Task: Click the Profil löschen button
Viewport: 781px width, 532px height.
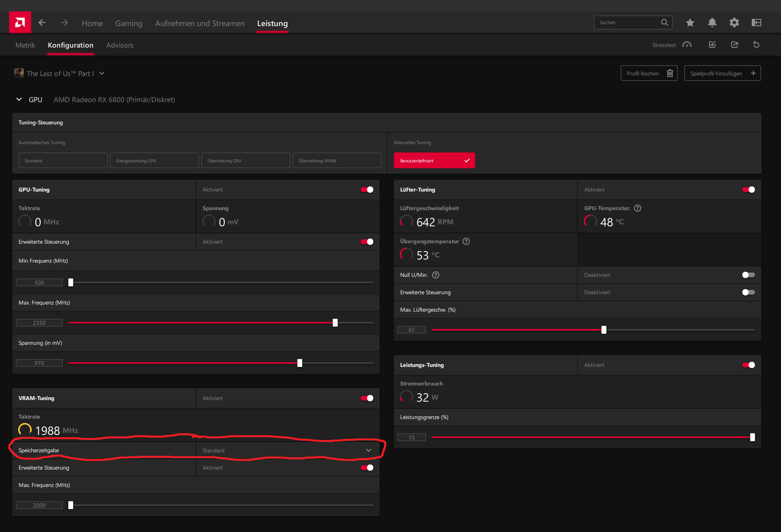Action: [x=647, y=73]
